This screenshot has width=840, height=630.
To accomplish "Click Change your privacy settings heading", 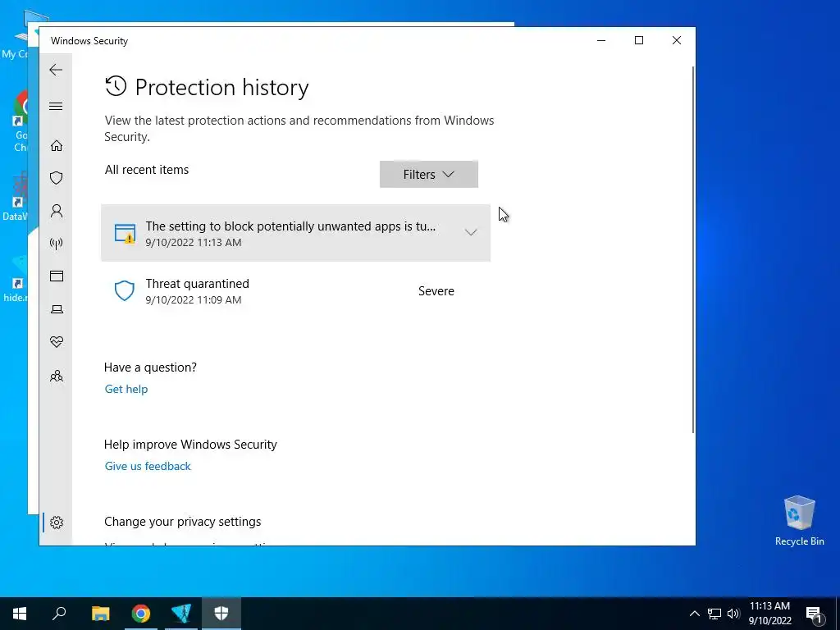I will point(183,522).
